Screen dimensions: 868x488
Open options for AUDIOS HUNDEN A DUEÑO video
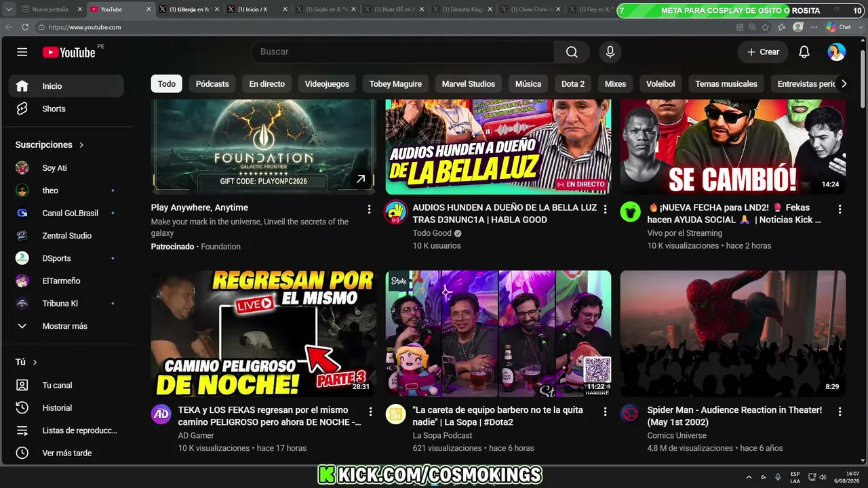[x=605, y=209]
